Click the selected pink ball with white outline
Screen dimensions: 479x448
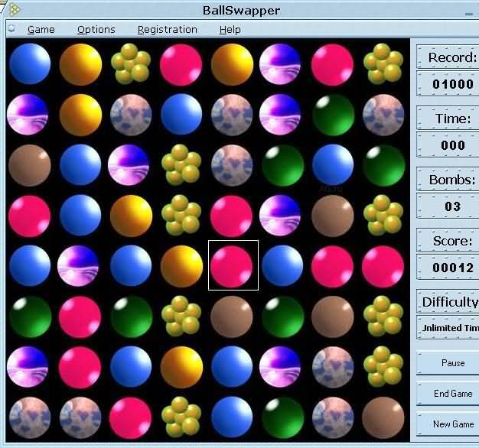coord(233,265)
